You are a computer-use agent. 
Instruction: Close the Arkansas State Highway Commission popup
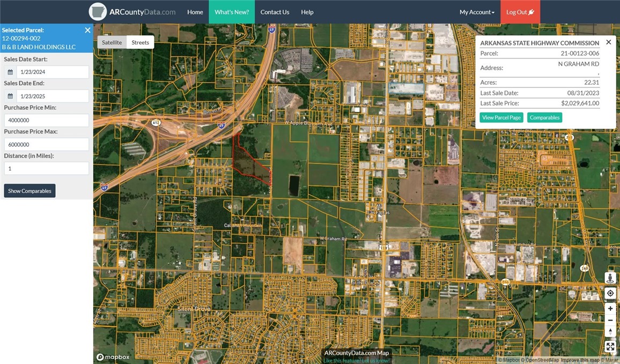[x=608, y=42]
